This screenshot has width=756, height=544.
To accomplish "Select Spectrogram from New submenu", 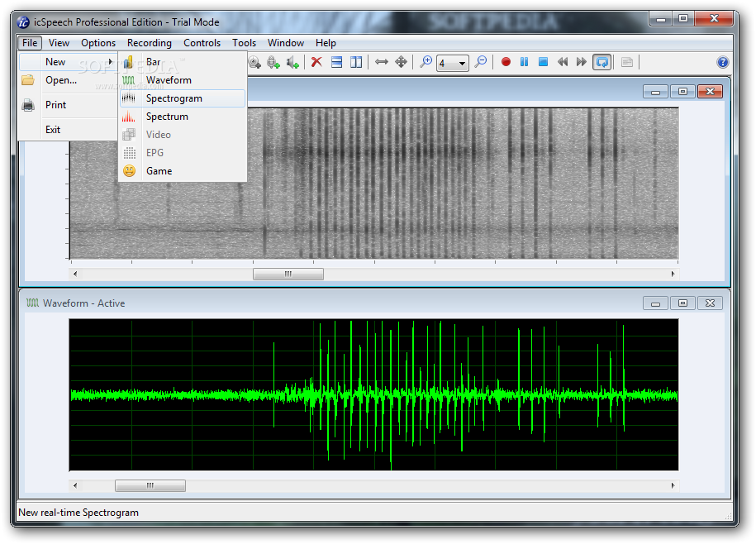I will coord(183,98).
